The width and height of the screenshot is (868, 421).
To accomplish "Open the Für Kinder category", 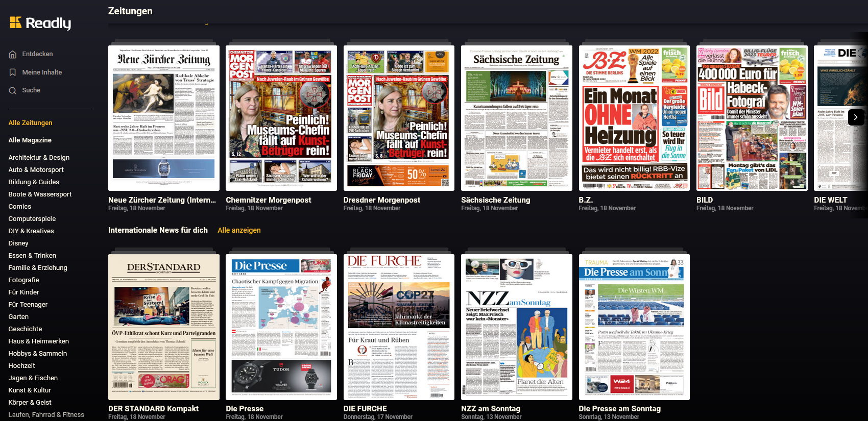I will [23, 292].
